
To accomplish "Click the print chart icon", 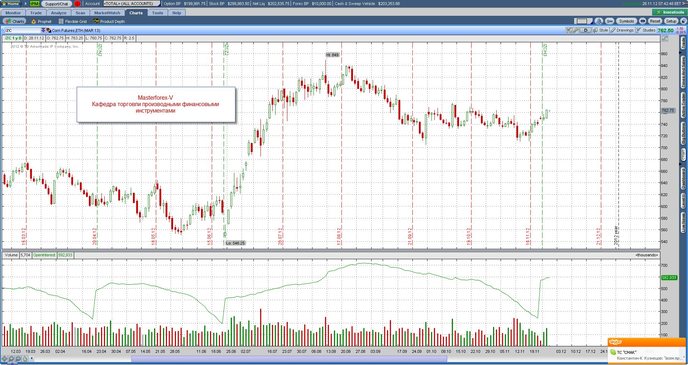I will point(599,21).
